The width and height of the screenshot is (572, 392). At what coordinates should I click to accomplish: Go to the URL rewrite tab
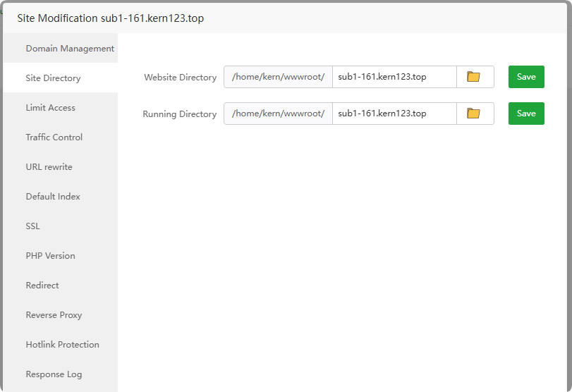click(x=61, y=166)
